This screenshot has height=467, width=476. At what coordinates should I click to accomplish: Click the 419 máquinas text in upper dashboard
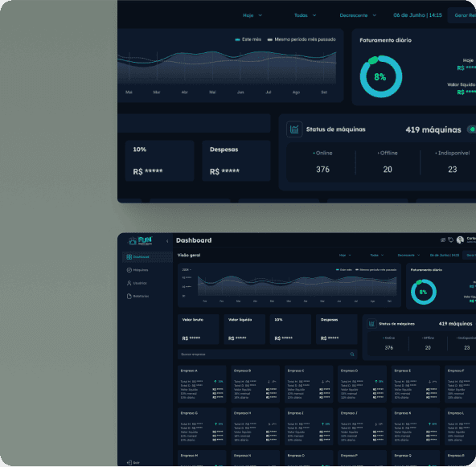[x=433, y=130]
